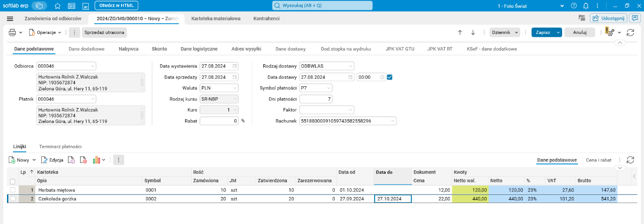Expand the Odbiorca 000046 dropdown
Image resolution: width=644 pixels, height=224 pixels.
point(93,66)
